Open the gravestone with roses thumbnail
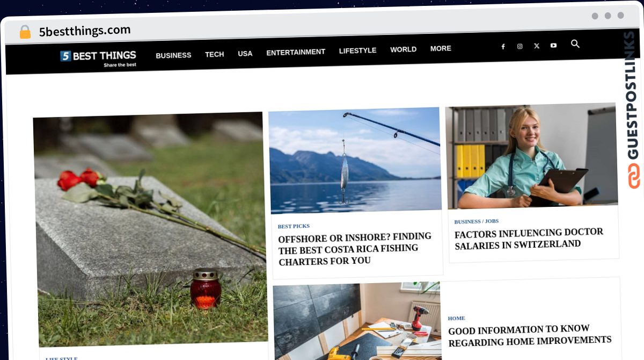644x360 pixels. [x=150, y=228]
